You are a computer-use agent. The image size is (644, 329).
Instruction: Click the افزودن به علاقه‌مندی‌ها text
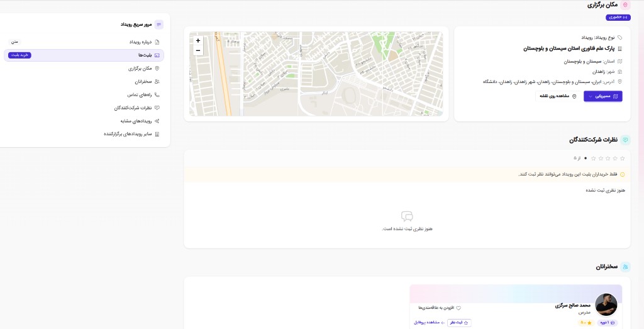point(436,308)
